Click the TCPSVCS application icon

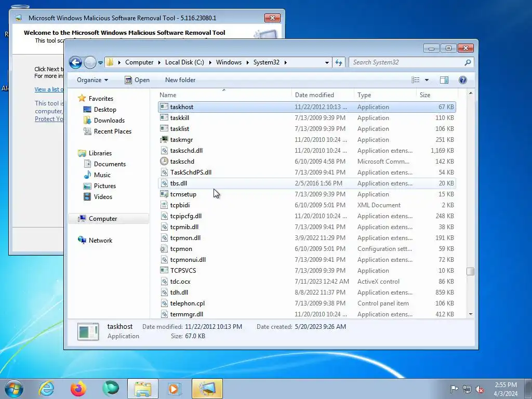coord(164,270)
